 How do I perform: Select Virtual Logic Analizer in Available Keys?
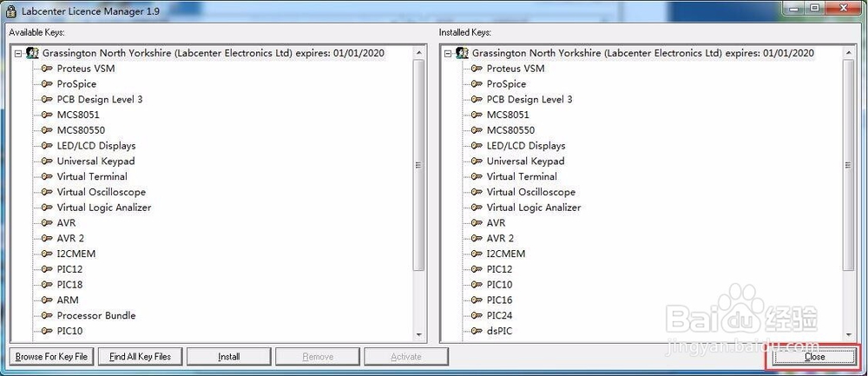point(104,208)
